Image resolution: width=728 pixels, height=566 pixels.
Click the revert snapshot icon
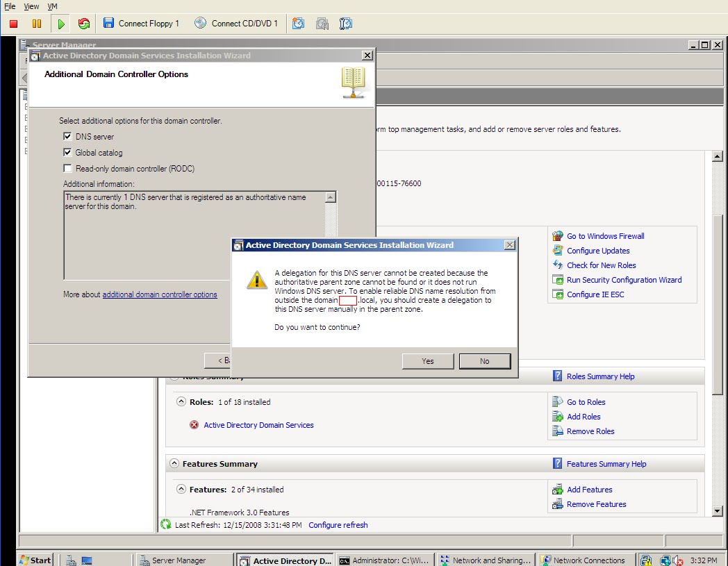[322, 23]
